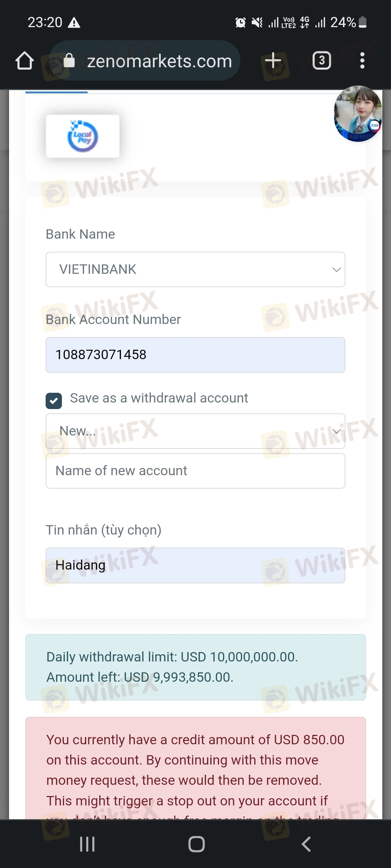Tap the zenomarkets.com address bar
This screenshot has height=868, width=391.
click(145, 60)
